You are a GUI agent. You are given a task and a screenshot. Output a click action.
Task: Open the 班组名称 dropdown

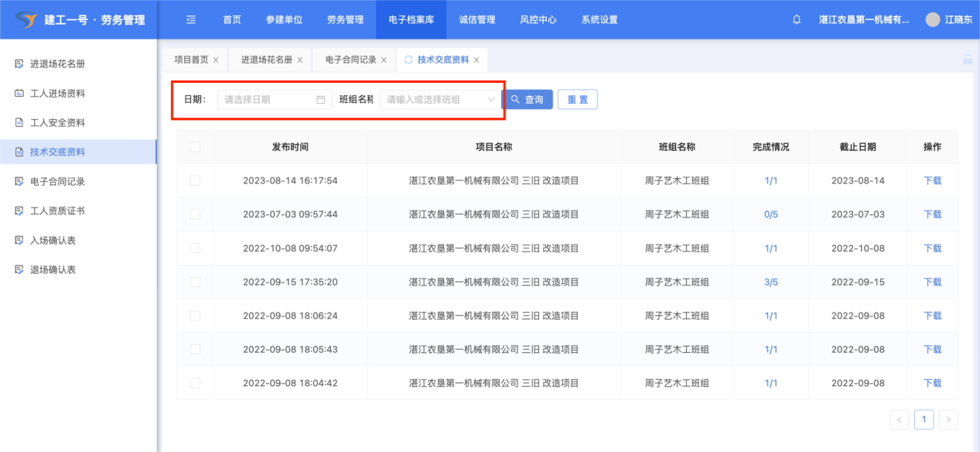point(440,100)
